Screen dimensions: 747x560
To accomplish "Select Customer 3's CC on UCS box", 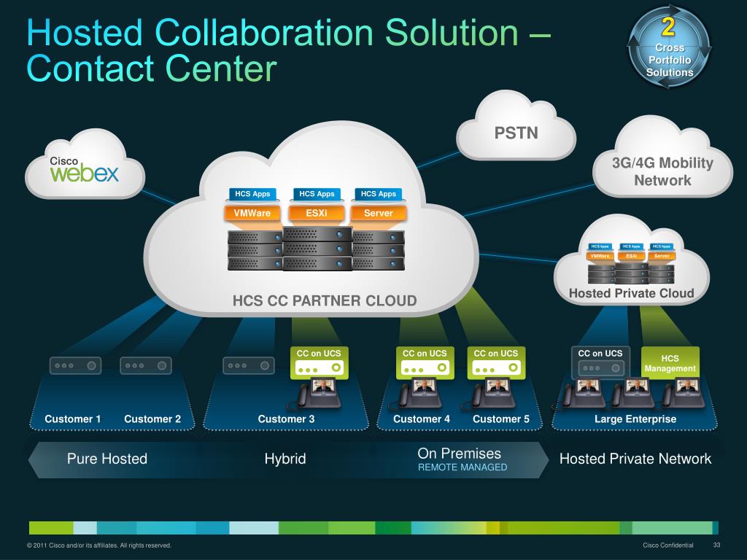I will coord(320,362).
